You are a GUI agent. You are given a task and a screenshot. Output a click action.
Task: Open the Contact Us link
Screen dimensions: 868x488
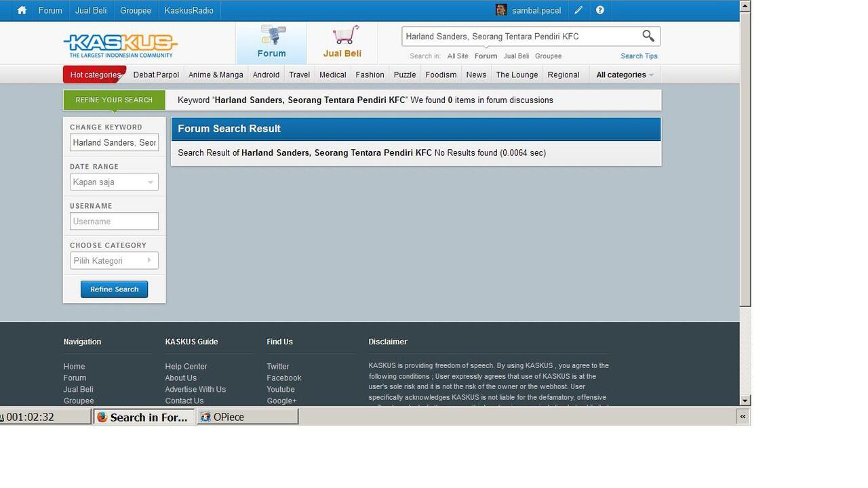184,401
